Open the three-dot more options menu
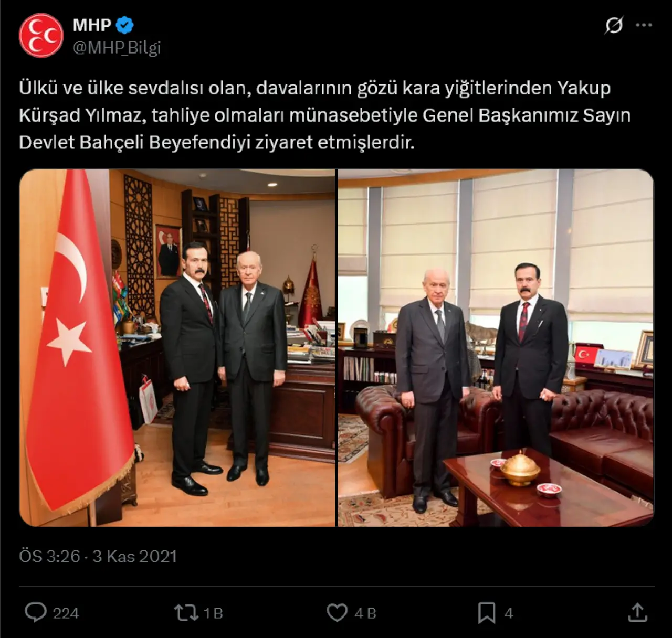The image size is (672, 638). 644,25
